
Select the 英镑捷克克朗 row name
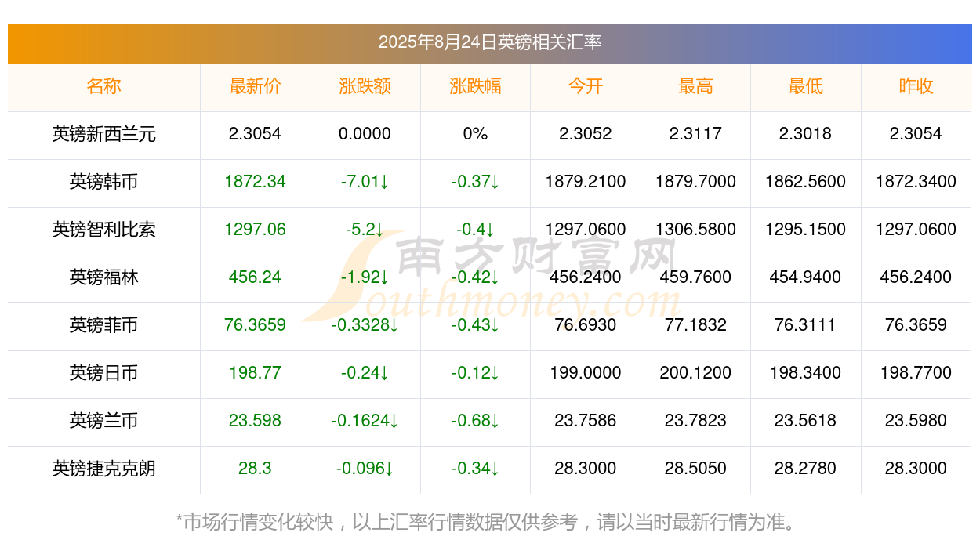click(104, 469)
